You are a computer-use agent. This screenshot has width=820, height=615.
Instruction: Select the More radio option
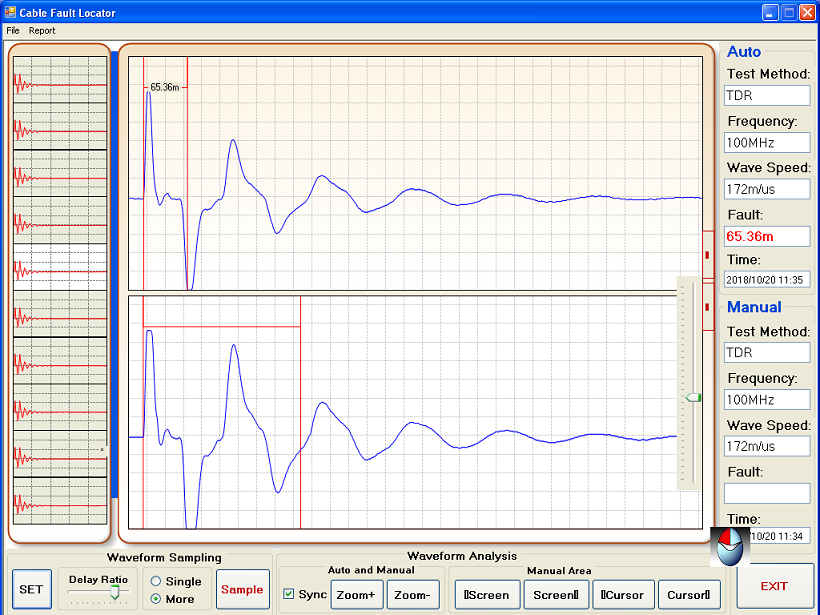click(172, 599)
